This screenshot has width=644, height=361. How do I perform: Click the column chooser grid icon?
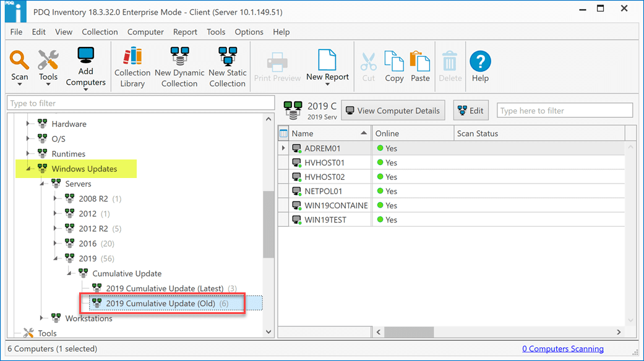click(283, 134)
